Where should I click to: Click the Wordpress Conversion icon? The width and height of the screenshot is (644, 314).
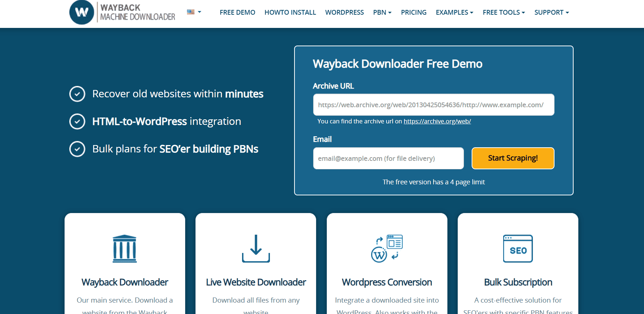point(387,249)
